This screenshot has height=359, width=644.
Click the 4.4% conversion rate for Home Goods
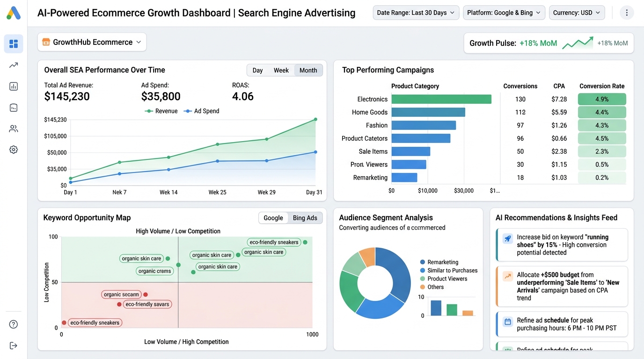pyautogui.click(x=602, y=112)
